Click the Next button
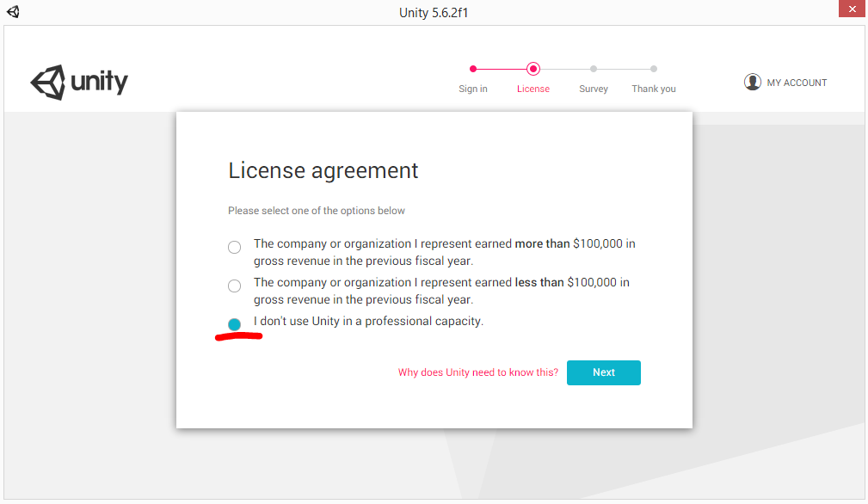The height and width of the screenshot is (504, 868). pos(603,373)
